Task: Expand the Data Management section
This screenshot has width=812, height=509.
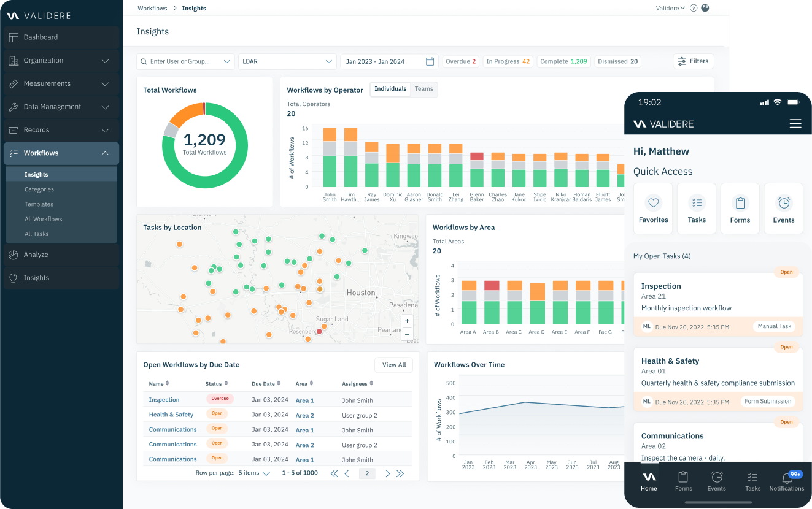Action: (105, 107)
